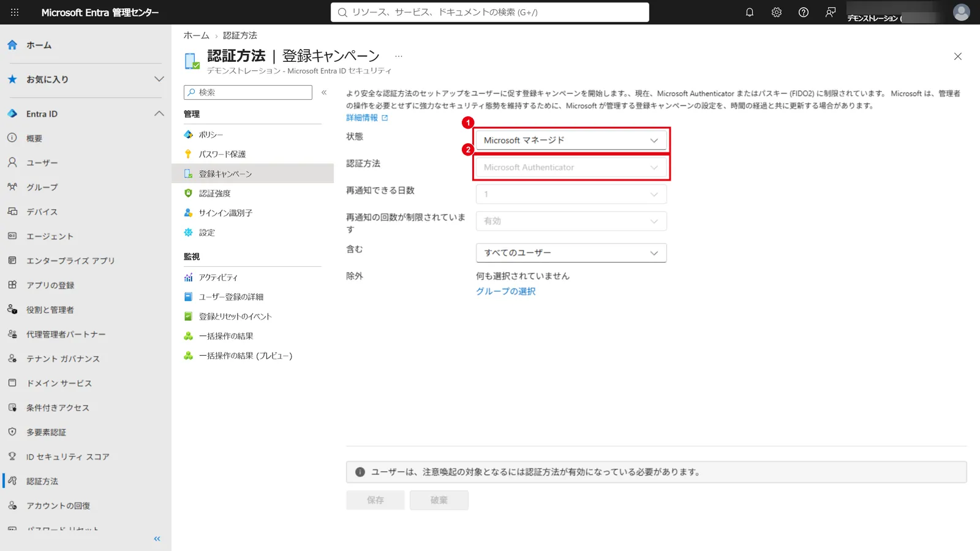Click the 保存 button
This screenshot has width=980, height=551.
[375, 500]
